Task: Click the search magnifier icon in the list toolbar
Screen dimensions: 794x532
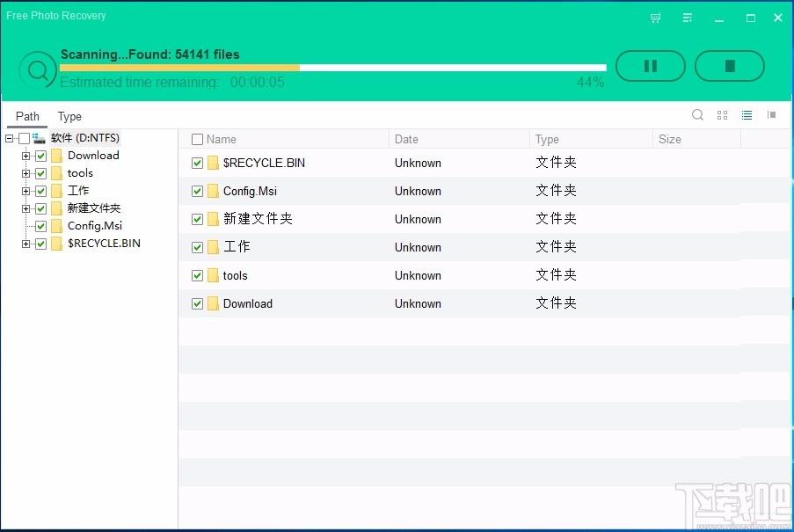Action: coord(697,115)
